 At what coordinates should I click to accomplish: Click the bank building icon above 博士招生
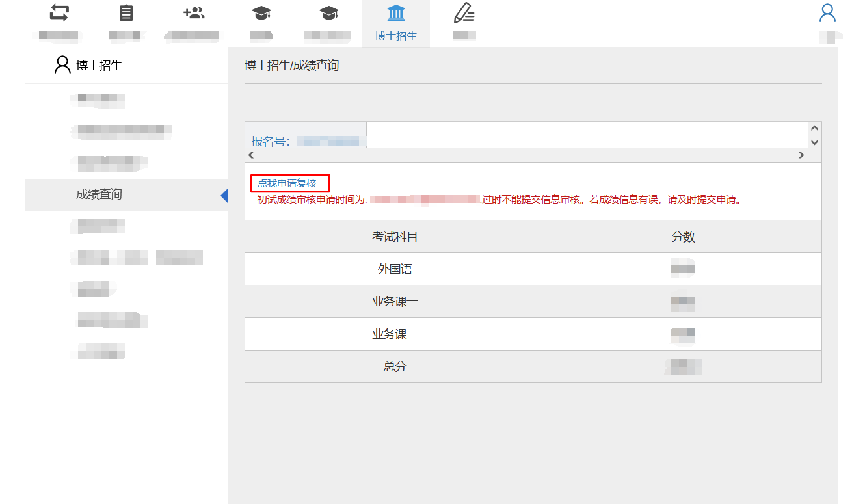(x=395, y=13)
